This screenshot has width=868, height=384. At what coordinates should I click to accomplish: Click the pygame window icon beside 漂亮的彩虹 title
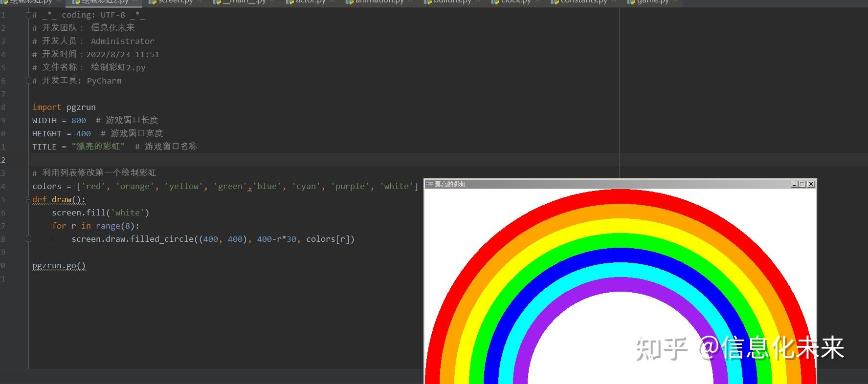tap(429, 184)
